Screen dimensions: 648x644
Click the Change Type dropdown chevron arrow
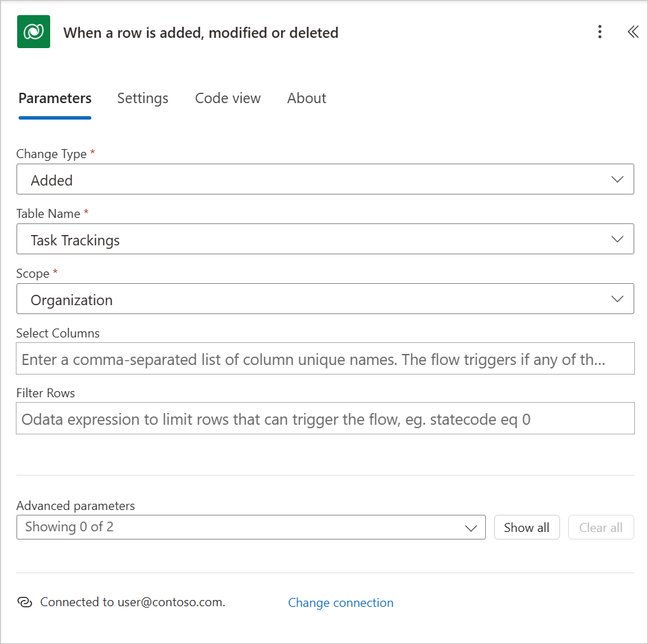tap(617, 179)
